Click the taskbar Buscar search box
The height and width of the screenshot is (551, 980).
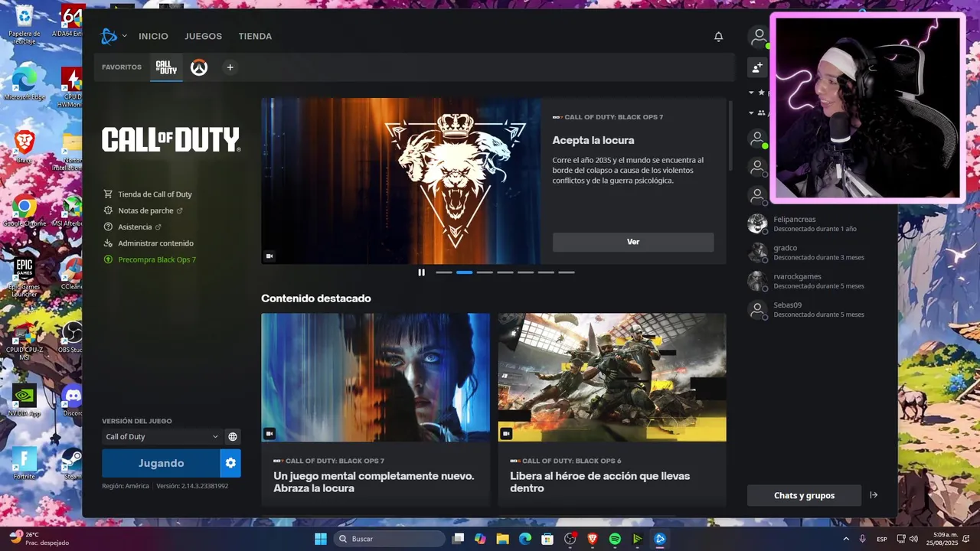click(x=390, y=539)
